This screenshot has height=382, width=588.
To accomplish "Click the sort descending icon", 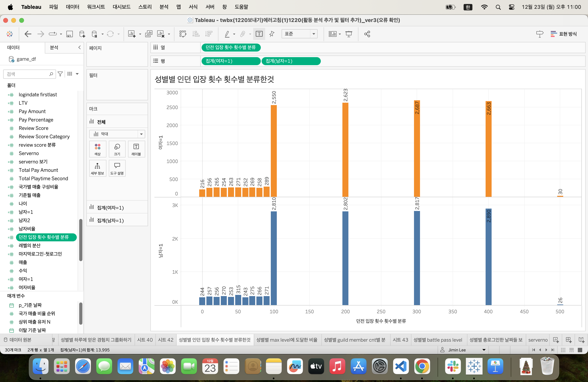I will (209, 34).
